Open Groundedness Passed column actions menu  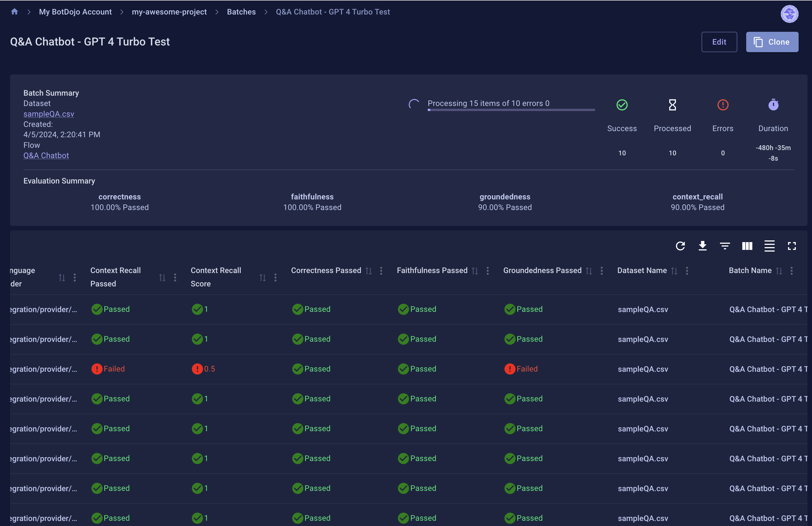click(x=601, y=271)
